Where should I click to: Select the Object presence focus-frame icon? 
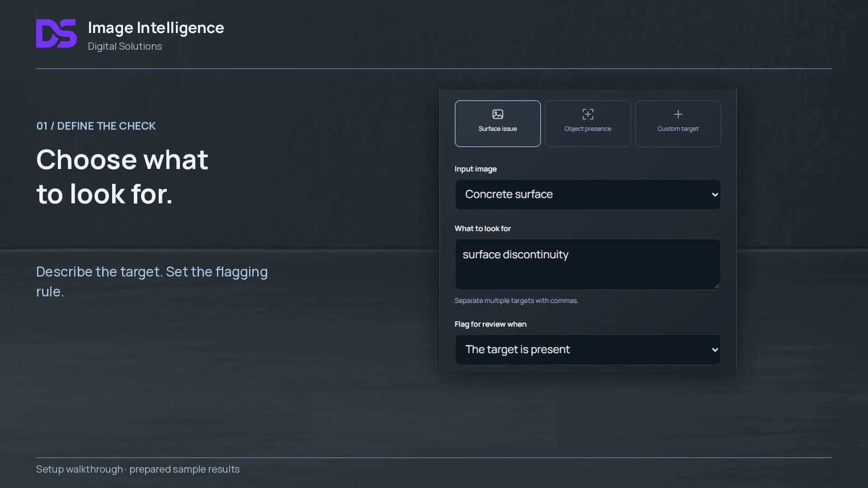pyautogui.click(x=588, y=114)
